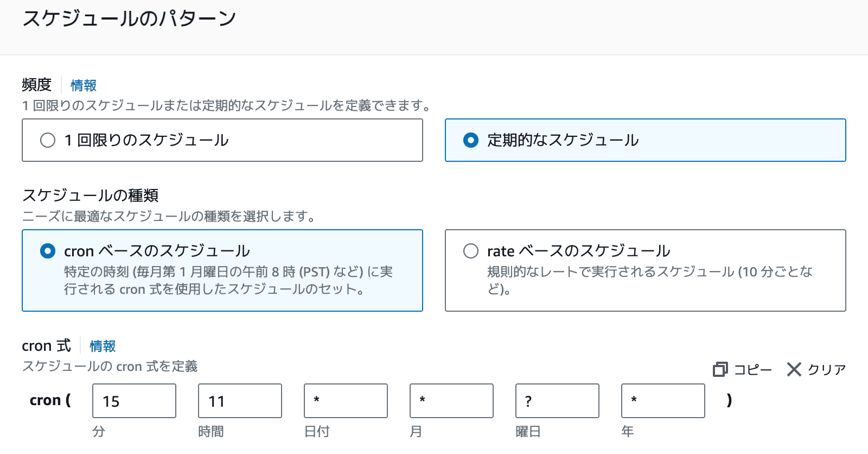
Task: Click the 曜日 day-of-week field with question mark
Action: pos(557,401)
